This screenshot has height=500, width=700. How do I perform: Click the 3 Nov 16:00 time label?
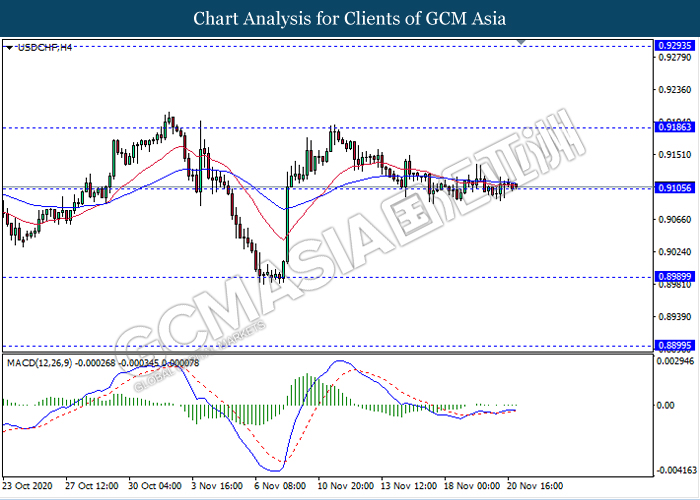[217, 485]
